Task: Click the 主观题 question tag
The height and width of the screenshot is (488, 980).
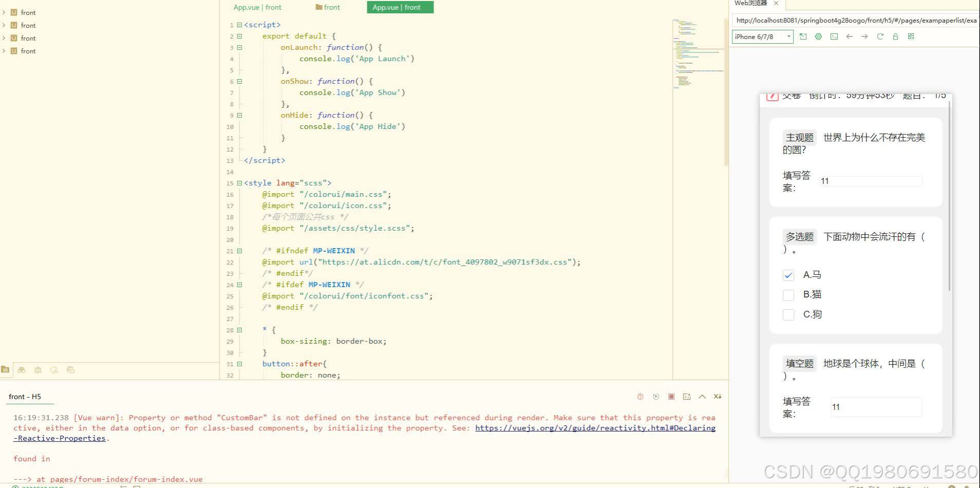Action: [800, 138]
